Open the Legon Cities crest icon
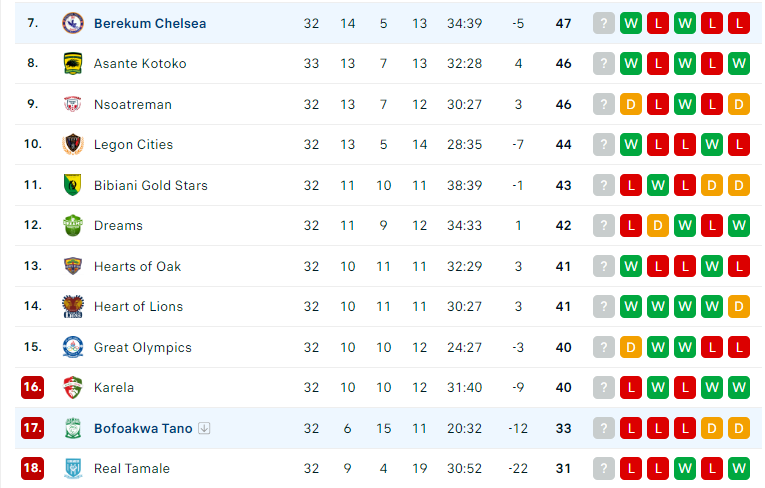The height and width of the screenshot is (488, 765). [x=73, y=144]
